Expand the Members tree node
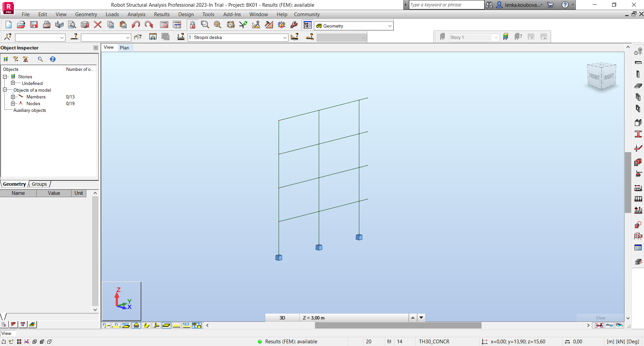The height and width of the screenshot is (346, 644). (13, 97)
